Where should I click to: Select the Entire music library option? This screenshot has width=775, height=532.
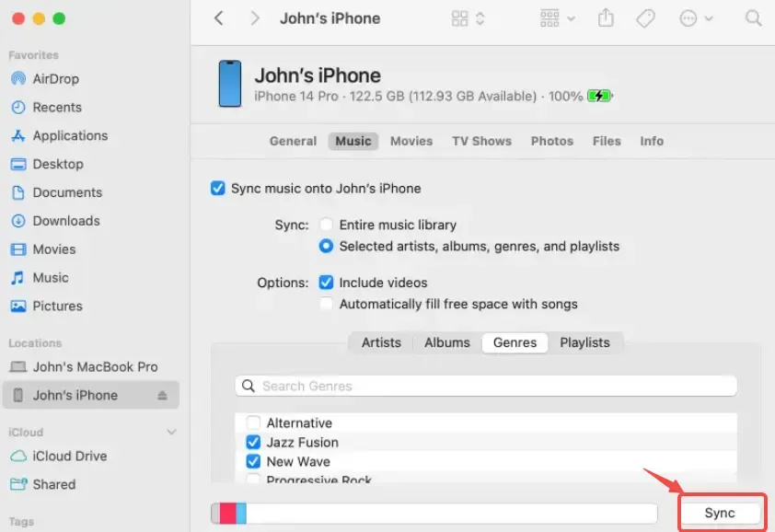(326, 225)
